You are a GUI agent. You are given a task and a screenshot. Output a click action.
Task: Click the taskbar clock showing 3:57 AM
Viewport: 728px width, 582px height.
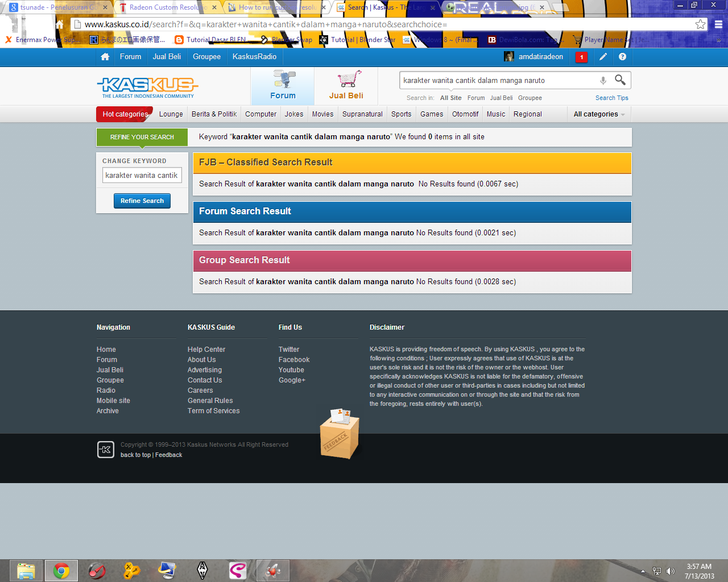click(699, 571)
